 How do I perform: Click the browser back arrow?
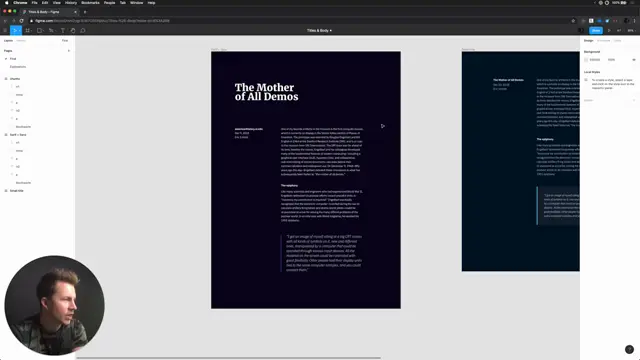coord(5,20)
